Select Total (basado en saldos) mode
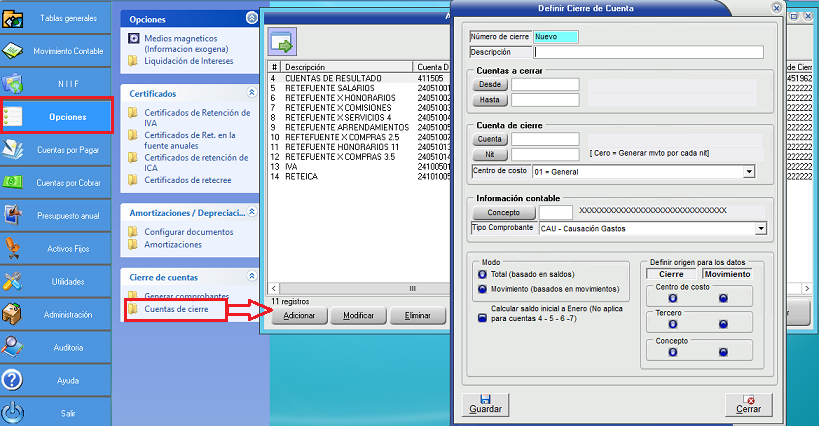This screenshot has height=426, width=819. pos(482,273)
